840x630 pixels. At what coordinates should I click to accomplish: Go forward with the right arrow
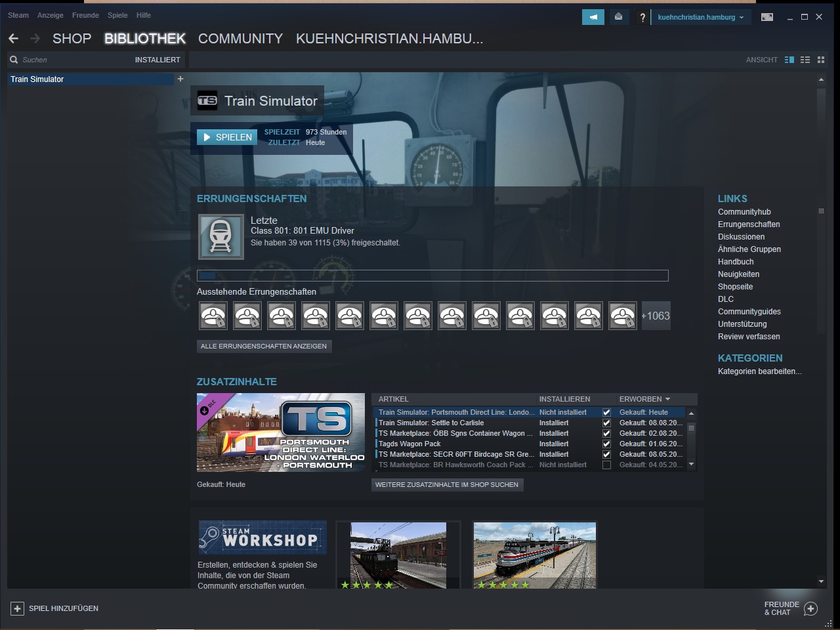pos(35,39)
